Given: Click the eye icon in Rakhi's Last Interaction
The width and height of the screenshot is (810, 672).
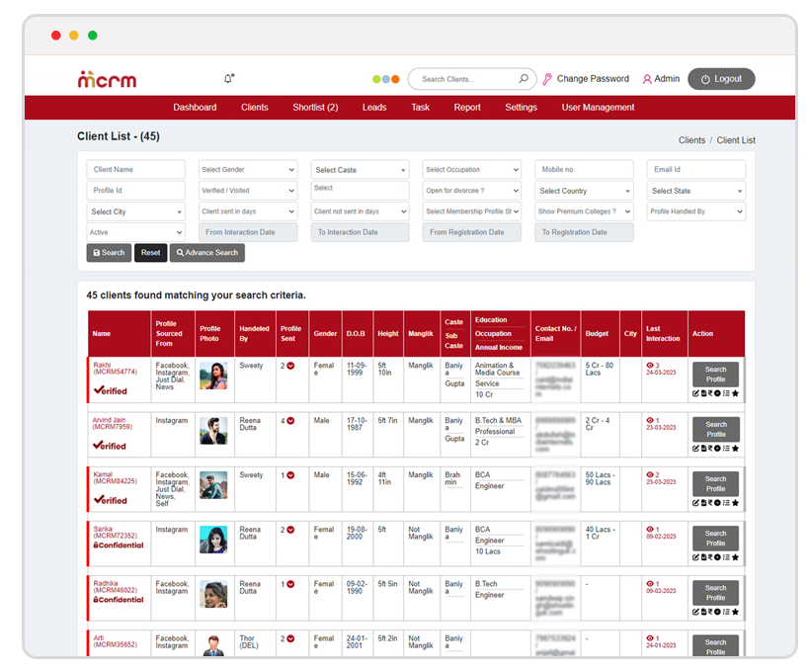Looking at the screenshot, I should pyautogui.click(x=650, y=366).
